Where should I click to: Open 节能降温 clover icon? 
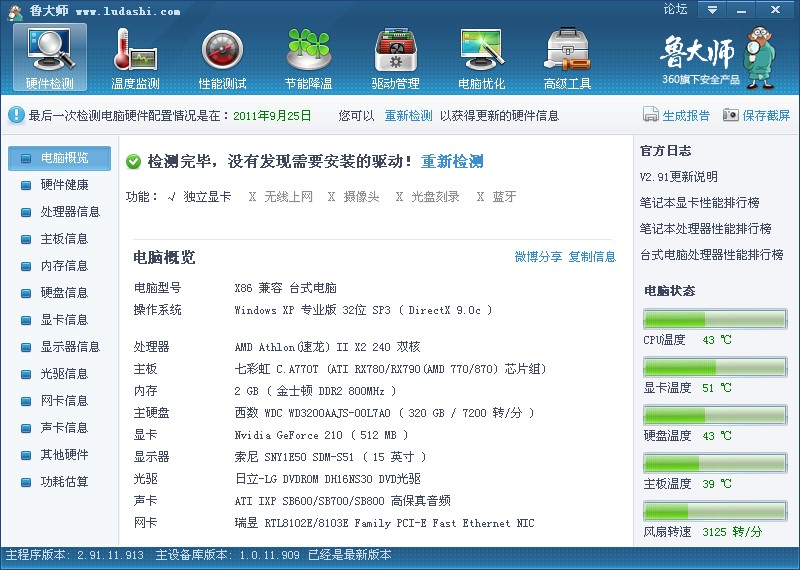point(309,57)
